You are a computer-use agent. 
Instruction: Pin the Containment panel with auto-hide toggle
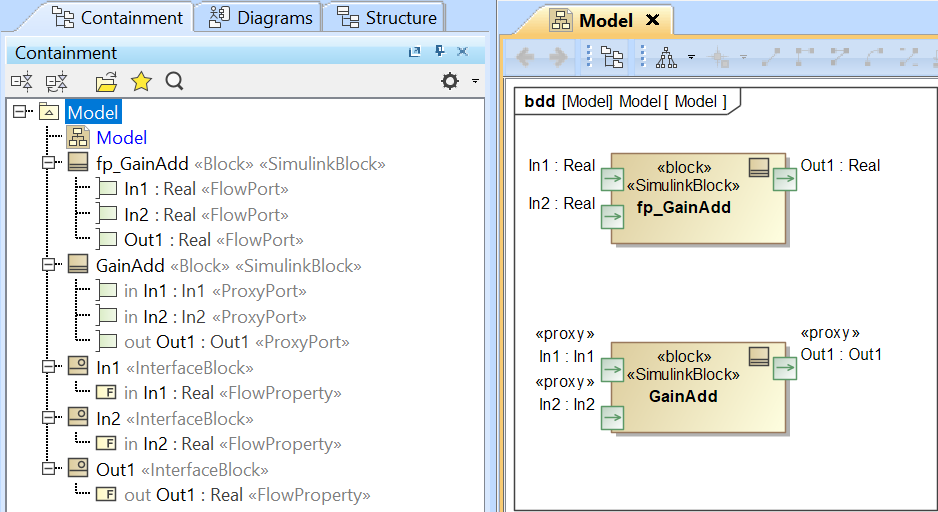coord(439,52)
